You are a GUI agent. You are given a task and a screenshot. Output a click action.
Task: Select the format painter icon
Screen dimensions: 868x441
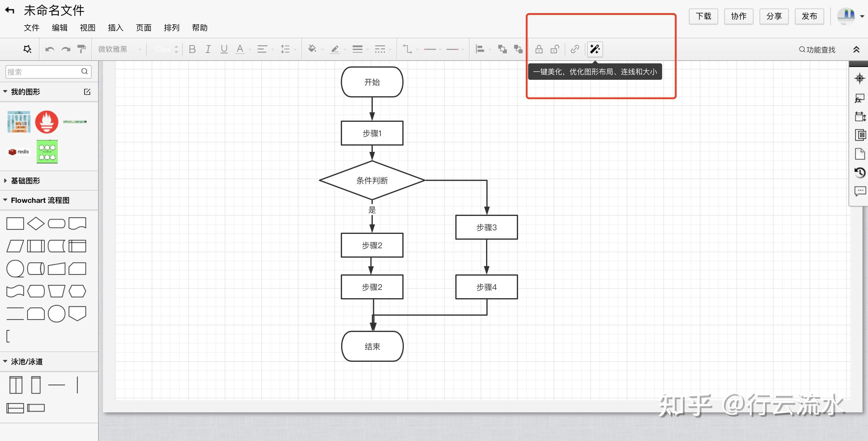click(82, 49)
